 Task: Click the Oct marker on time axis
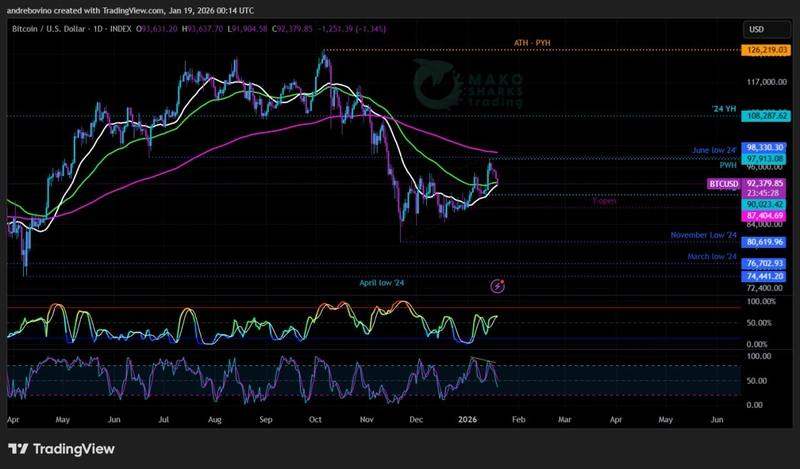(x=315, y=422)
